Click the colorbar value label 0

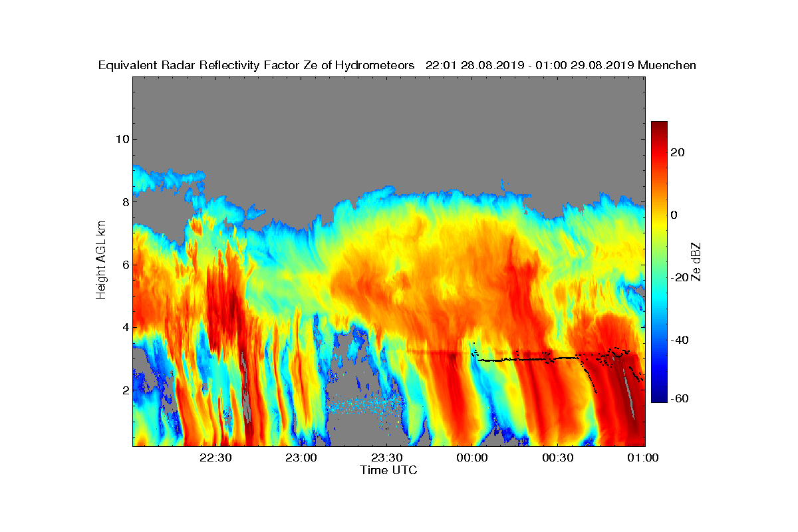pos(675,215)
